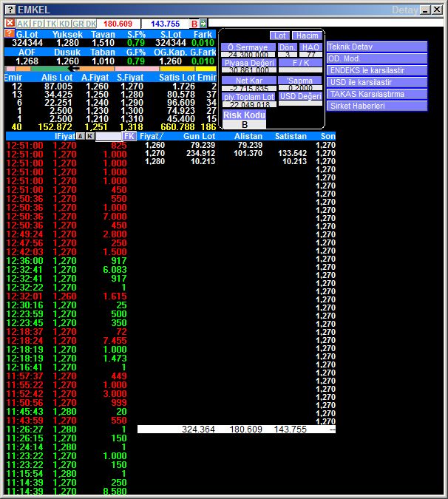448x499 pixels.
Task: Click the Ö.Sermaye label
Action: coord(248,47)
